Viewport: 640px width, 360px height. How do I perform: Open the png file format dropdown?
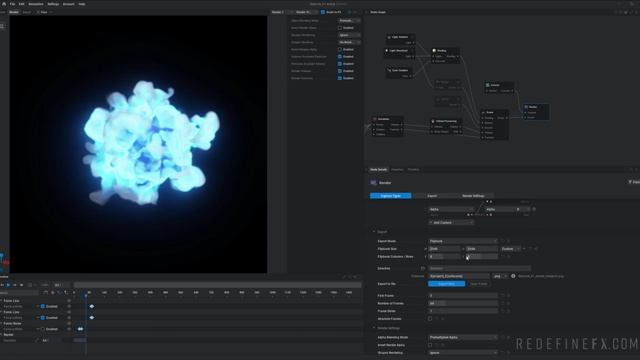coord(500,276)
